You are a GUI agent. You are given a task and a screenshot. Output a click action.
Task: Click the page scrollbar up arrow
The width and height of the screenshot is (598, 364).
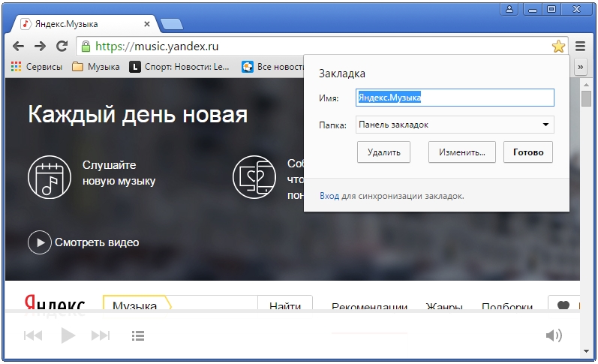586,84
